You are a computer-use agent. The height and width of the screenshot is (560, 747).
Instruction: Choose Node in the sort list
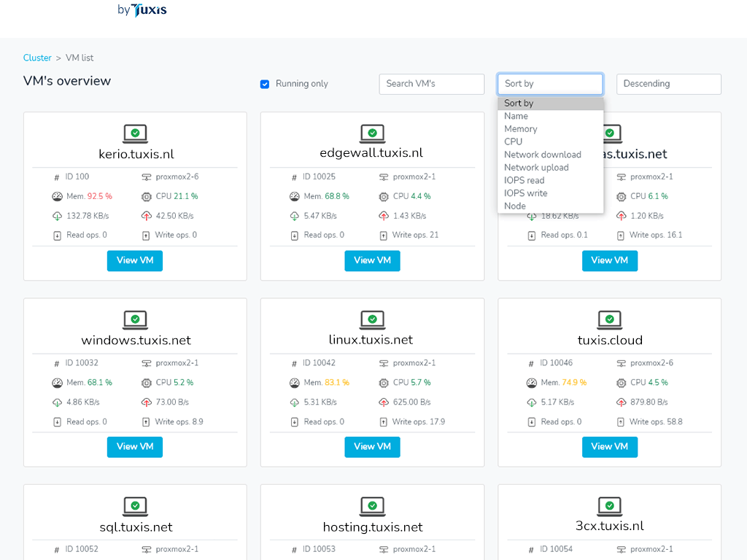click(x=550, y=206)
